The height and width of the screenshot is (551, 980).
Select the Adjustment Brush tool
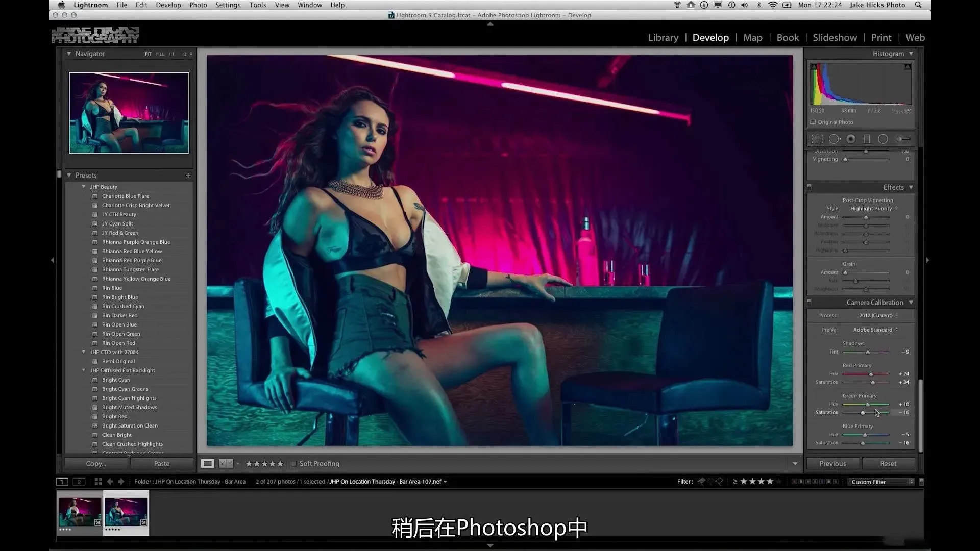pyautogui.click(x=903, y=139)
